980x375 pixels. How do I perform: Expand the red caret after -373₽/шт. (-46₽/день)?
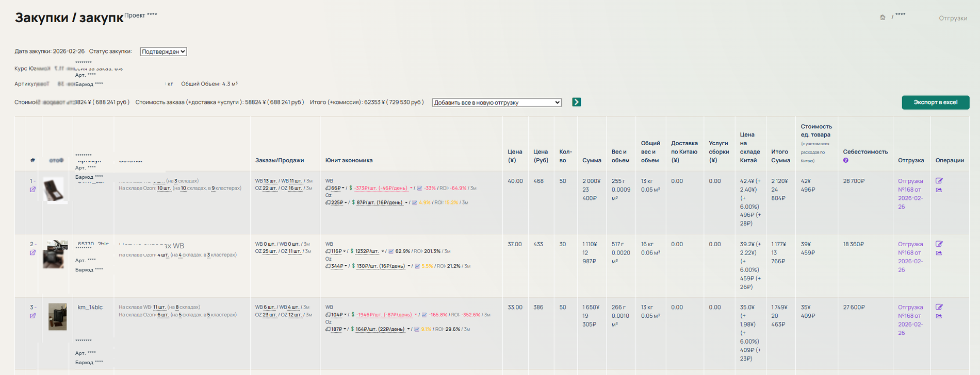coord(411,189)
